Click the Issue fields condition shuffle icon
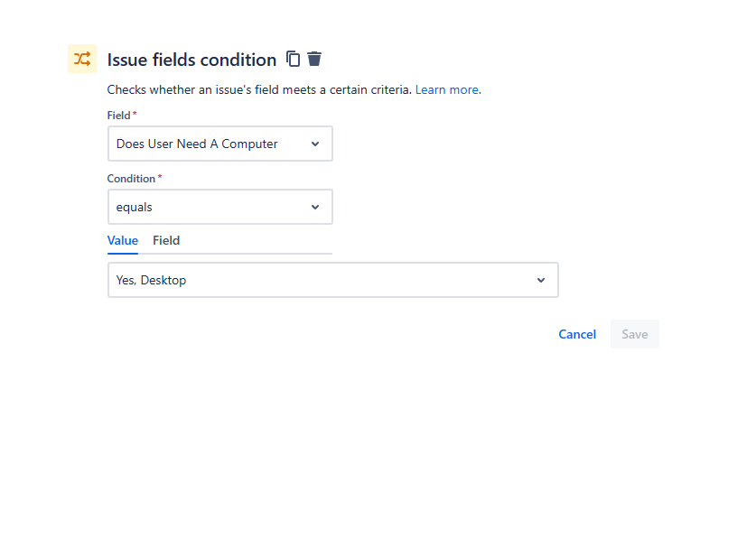Image resolution: width=756 pixels, height=548 pixels. coord(81,59)
